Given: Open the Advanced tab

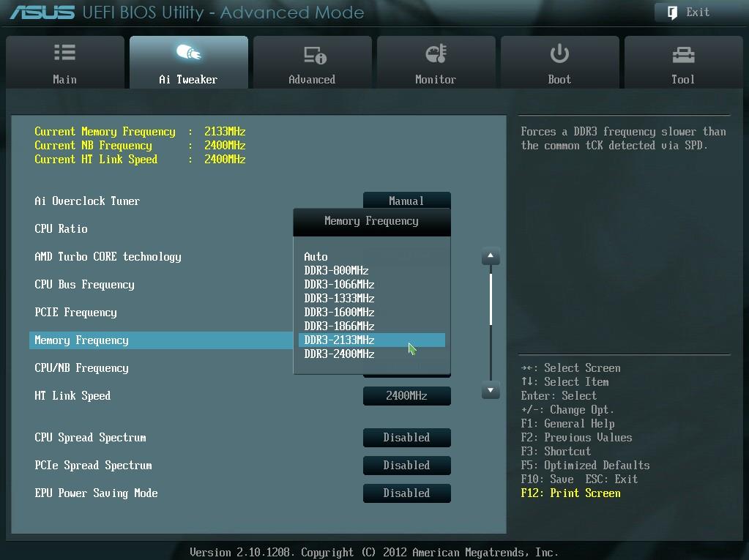Looking at the screenshot, I should [313, 62].
